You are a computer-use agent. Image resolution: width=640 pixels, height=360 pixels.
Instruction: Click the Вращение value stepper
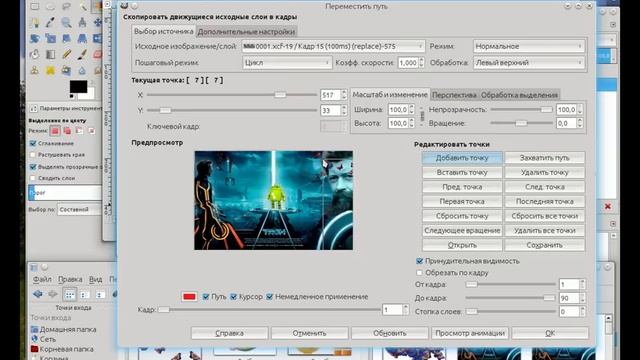tap(580, 123)
